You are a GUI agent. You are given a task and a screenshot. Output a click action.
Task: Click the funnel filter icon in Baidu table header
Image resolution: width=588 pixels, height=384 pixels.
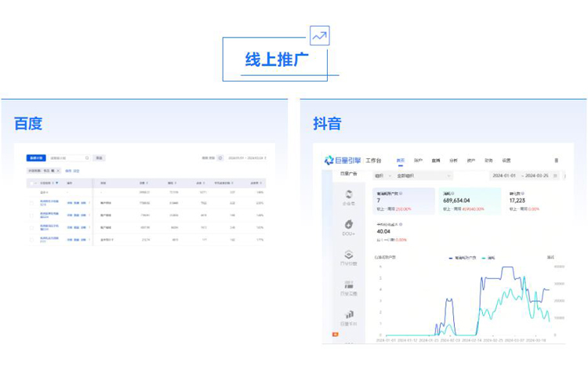(x=57, y=183)
